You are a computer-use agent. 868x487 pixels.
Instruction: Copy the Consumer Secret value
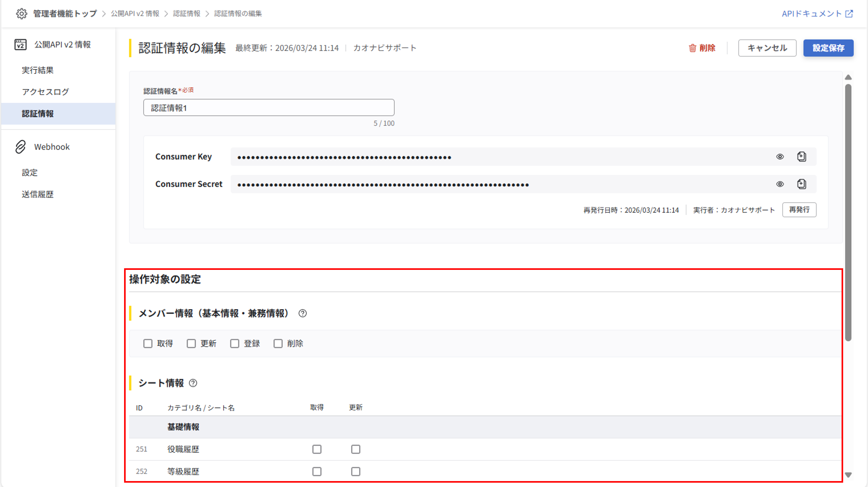[802, 184]
